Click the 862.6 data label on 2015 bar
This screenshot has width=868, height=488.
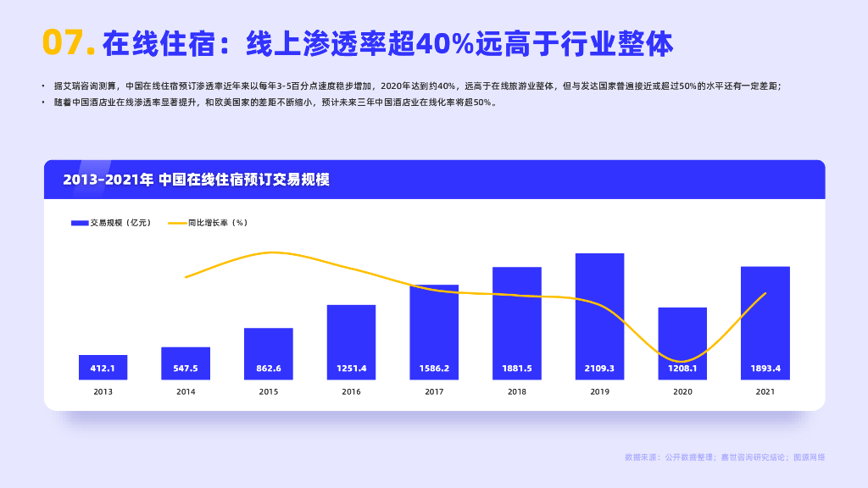(x=269, y=369)
